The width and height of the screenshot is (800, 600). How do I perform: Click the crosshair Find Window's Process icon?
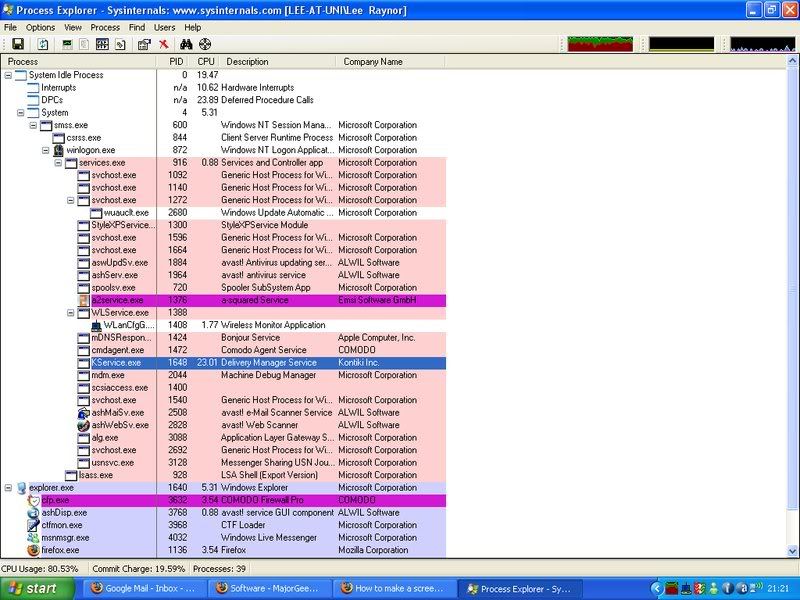pyautogui.click(x=205, y=44)
